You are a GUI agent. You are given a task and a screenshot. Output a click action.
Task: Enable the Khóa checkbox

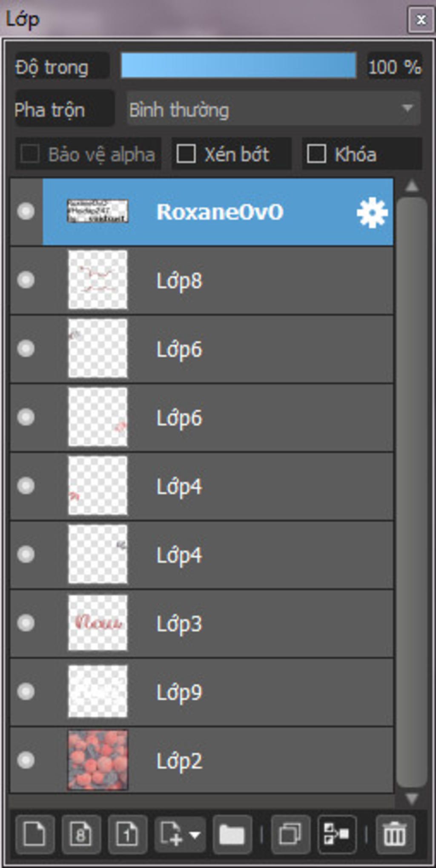[316, 154]
